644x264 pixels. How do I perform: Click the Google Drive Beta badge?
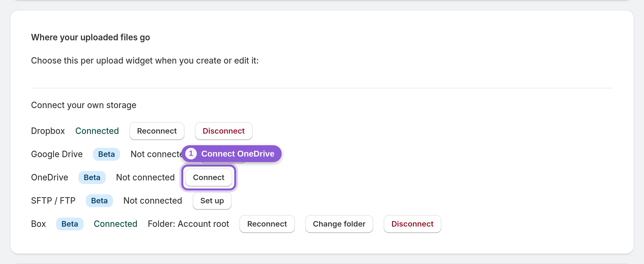[x=106, y=154]
